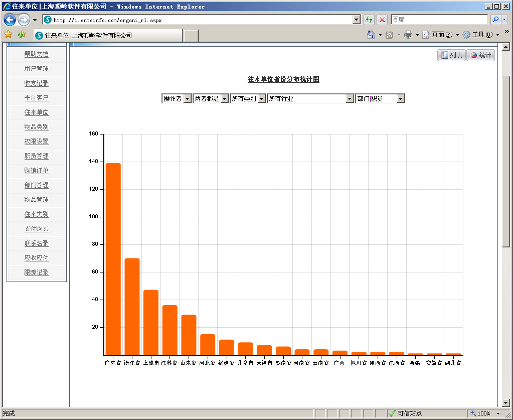Click the orange 广东省 bar
Viewport: 513px width, 420px height.
[x=113, y=258]
